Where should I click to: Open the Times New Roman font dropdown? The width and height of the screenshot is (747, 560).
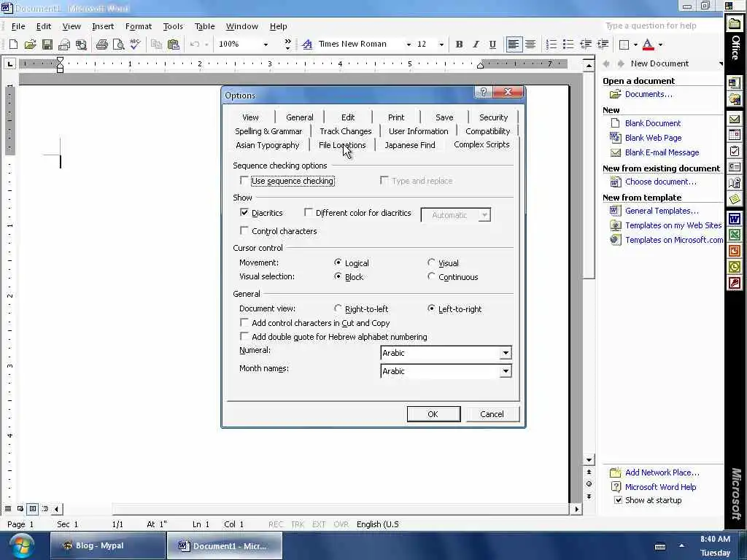tap(409, 44)
